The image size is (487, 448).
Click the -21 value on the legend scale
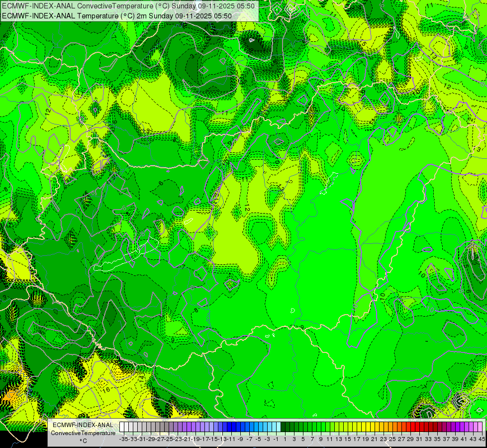coord(187,439)
